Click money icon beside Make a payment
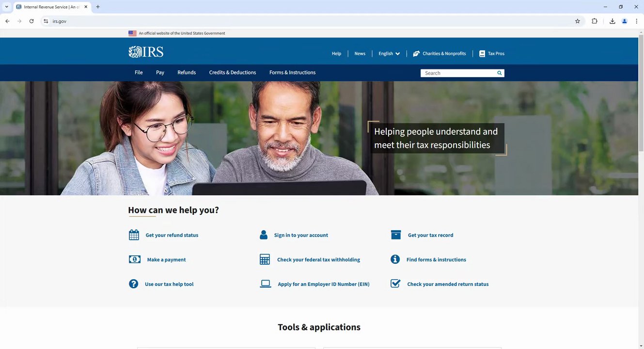 point(135,259)
